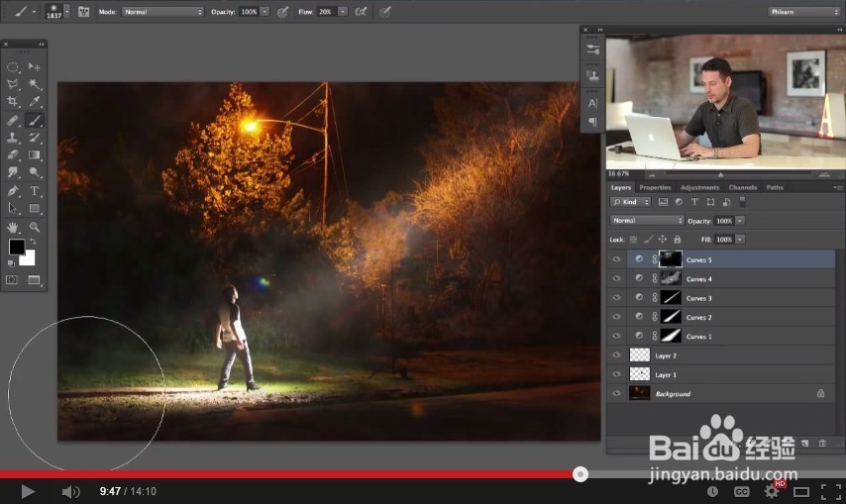Open the brush preset picker arrow
This screenshot has height=504, width=846.
(x=67, y=11)
